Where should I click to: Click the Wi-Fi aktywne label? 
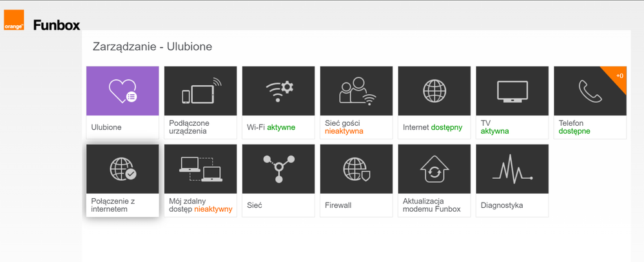pos(271,127)
